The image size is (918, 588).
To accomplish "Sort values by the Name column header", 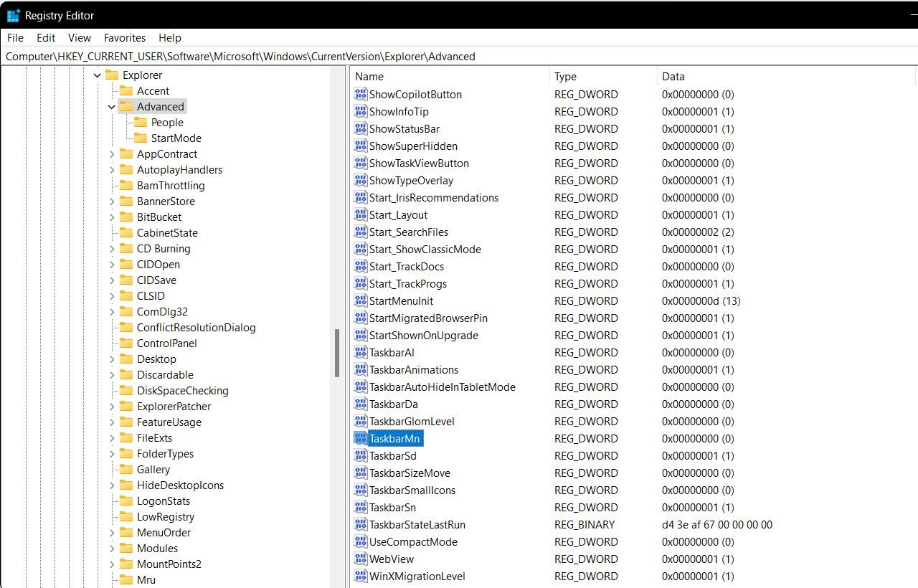I will [x=450, y=76].
